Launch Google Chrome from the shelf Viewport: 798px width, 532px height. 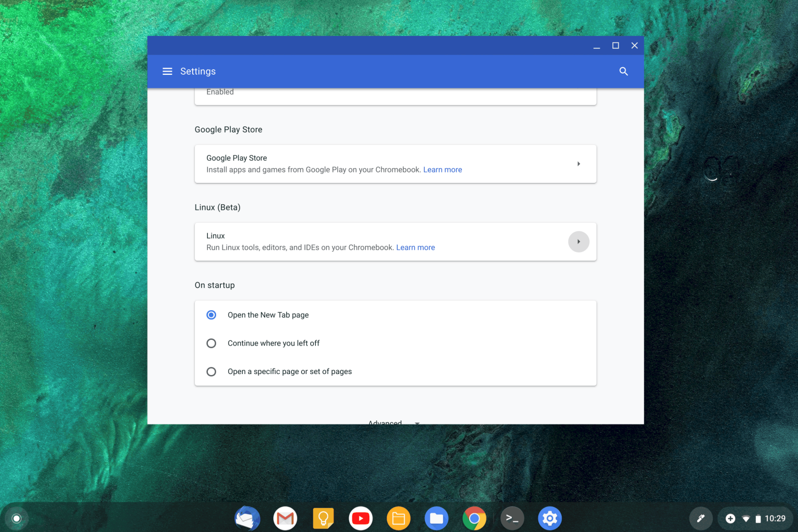tap(474, 518)
